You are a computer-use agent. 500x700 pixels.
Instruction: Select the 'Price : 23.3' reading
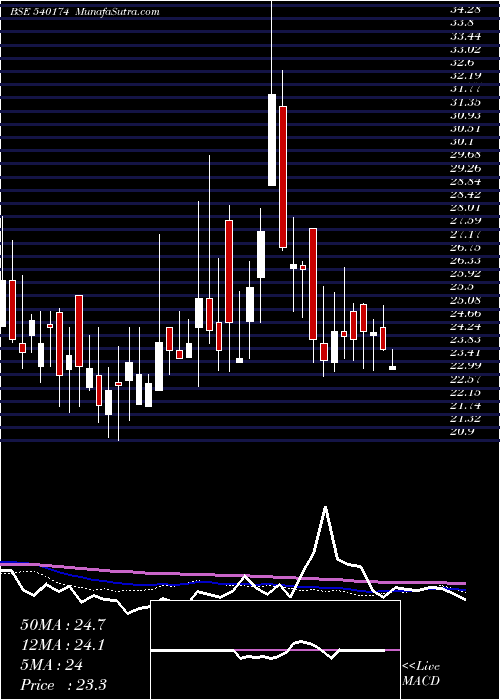63,685
